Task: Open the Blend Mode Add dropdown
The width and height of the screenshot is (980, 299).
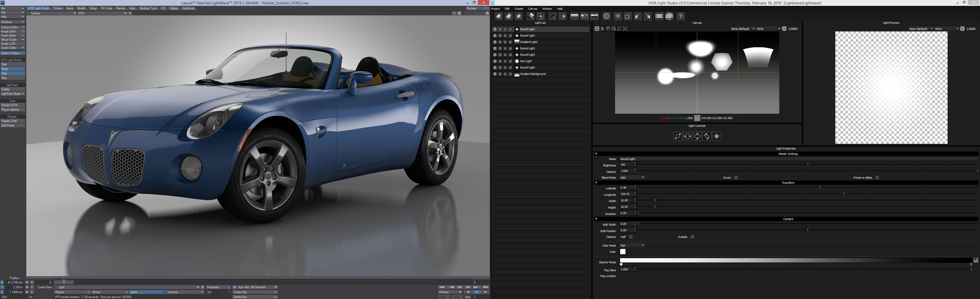Action: tap(632, 178)
